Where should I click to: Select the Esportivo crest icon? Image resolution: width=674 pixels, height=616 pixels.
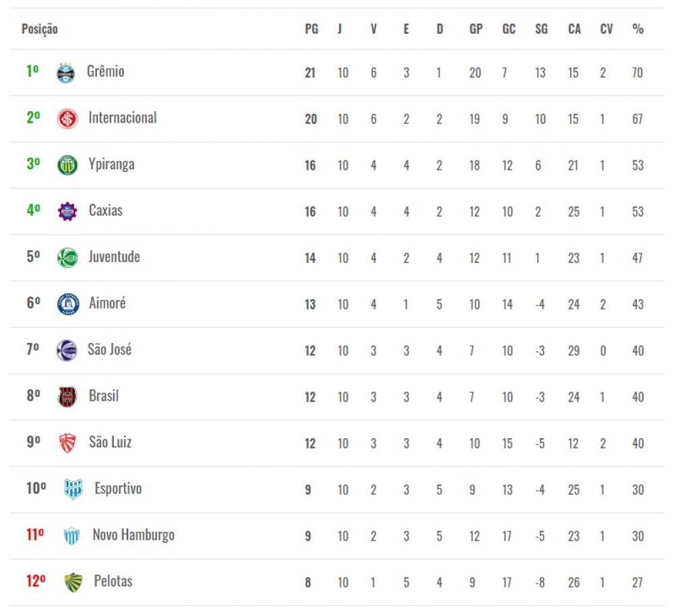73,489
